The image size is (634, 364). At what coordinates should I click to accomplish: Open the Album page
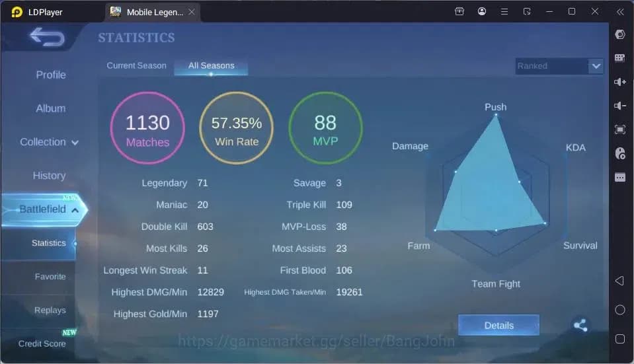pos(50,108)
